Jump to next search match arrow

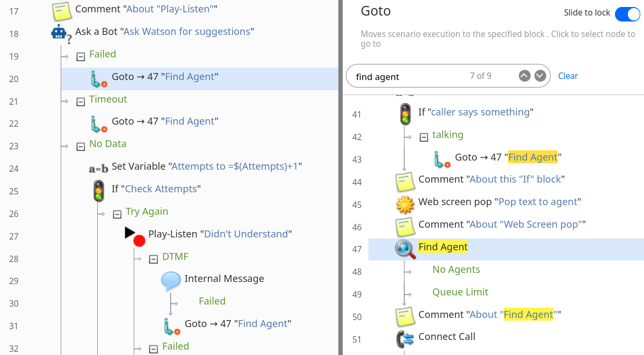(x=540, y=76)
